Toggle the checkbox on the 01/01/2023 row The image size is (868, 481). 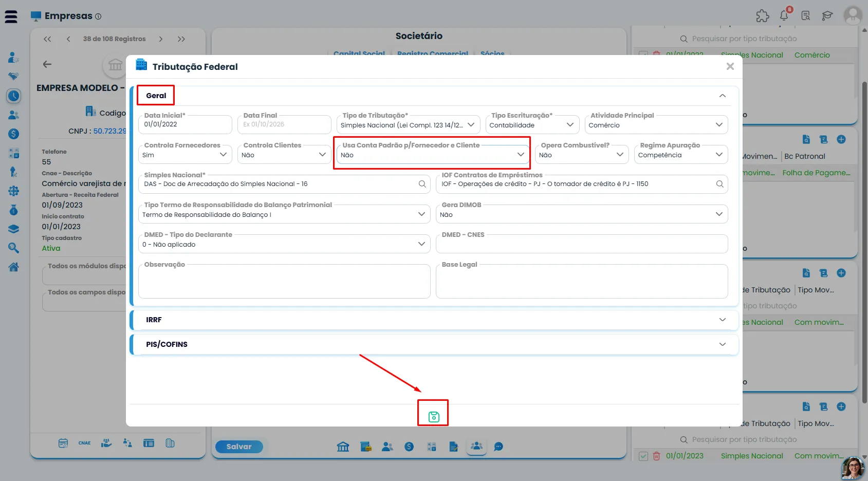click(643, 456)
